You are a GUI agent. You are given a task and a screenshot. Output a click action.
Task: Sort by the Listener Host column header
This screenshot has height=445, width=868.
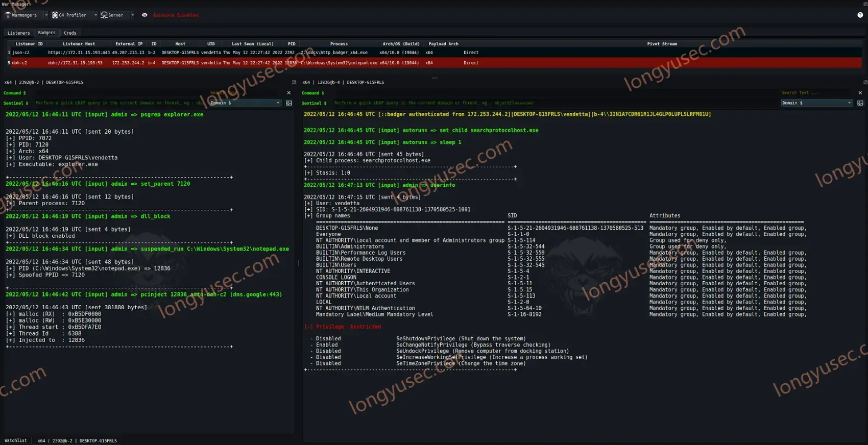[x=79, y=44]
